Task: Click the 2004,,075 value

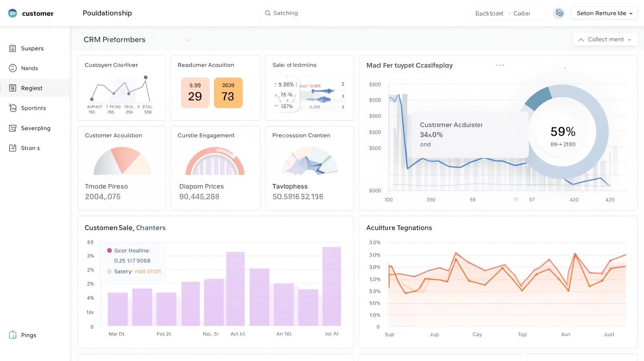Action: pyautogui.click(x=103, y=197)
